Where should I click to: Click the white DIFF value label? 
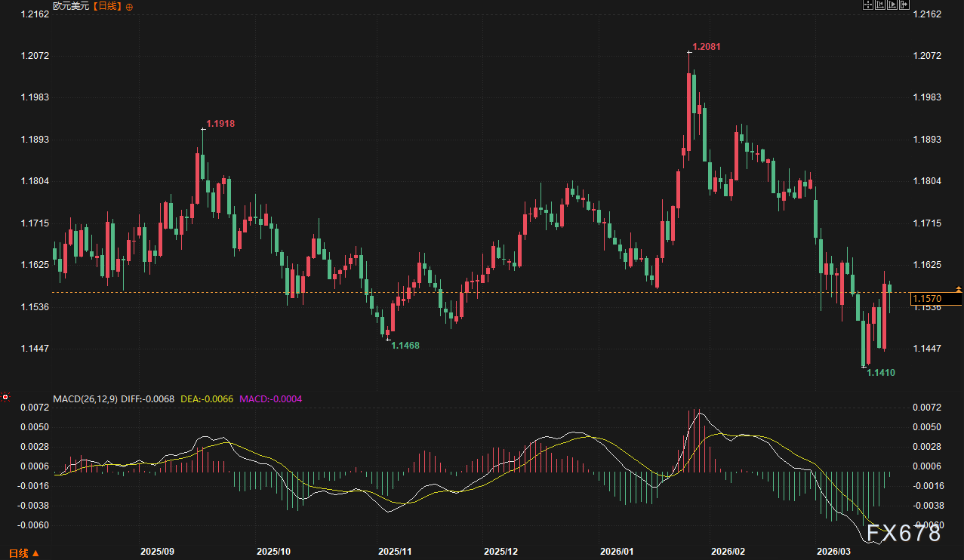point(147,398)
